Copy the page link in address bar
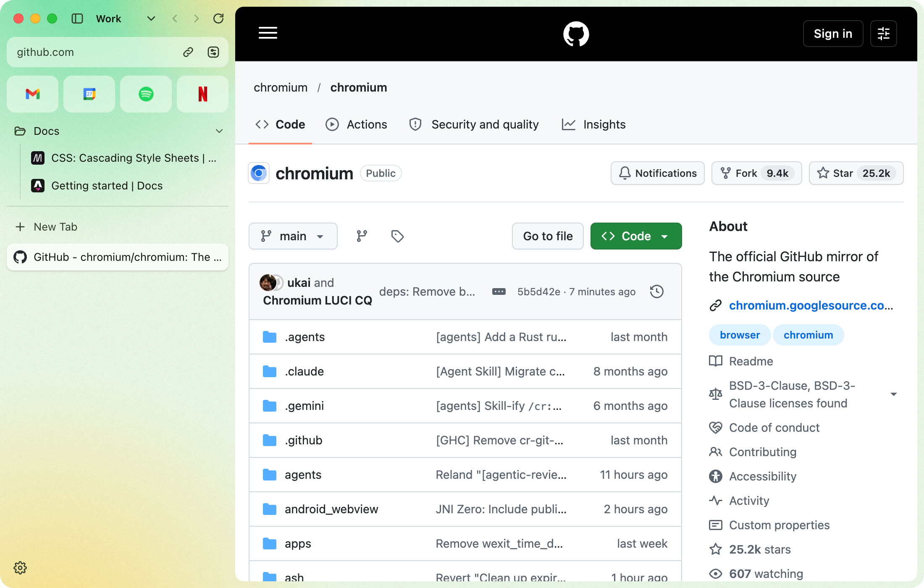Viewport: 924px width, 588px height. click(188, 52)
